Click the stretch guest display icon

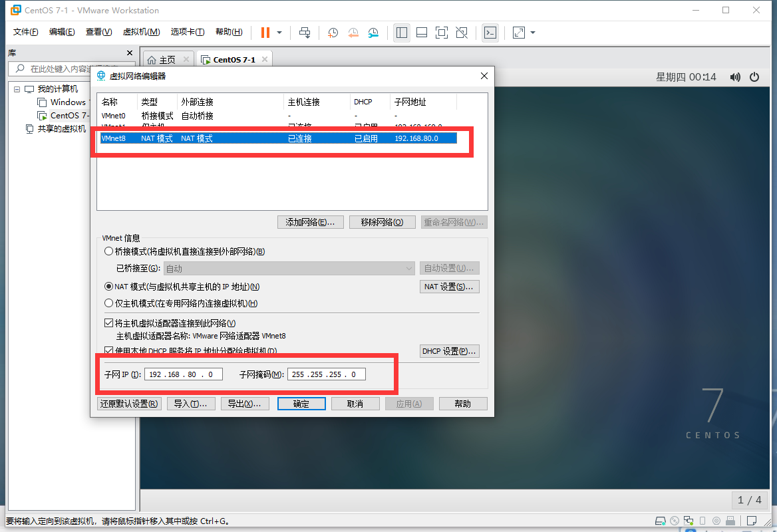tap(519, 33)
